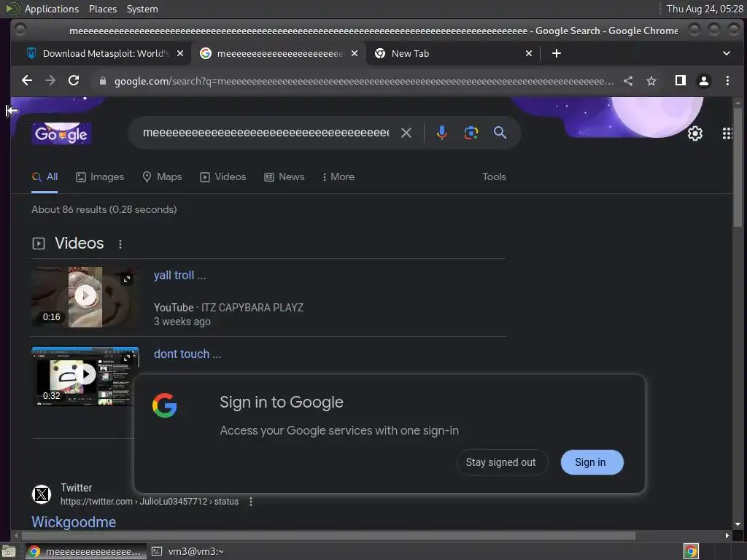Screen dimensions: 747x560
Task: Switch to vm3@vm3 terminal in taskbar
Action: click(188, 551)
